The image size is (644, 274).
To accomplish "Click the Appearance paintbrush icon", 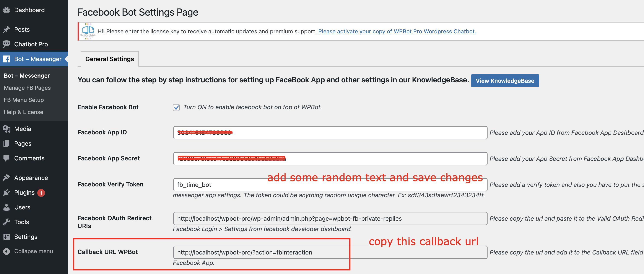I will (x=7, y=178).
